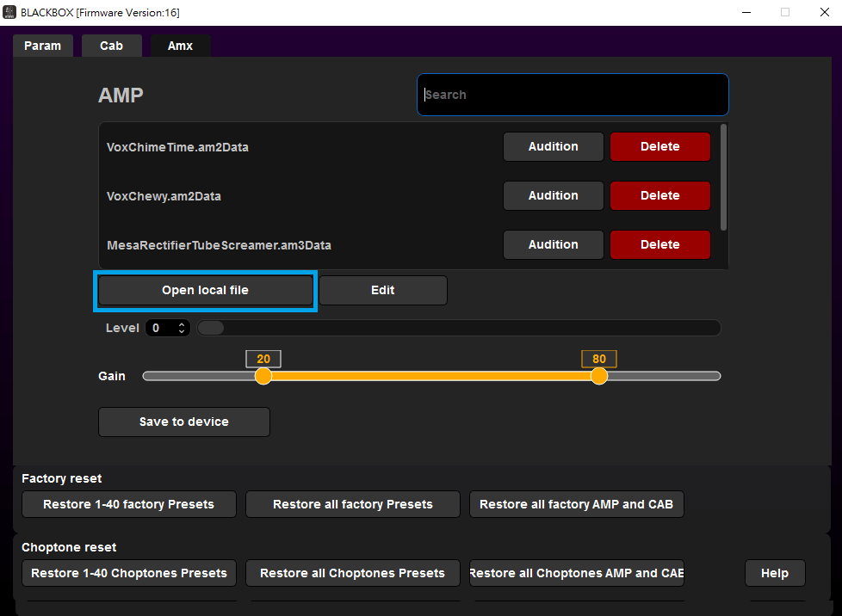Delete VoxChewy.am2Data from the list
The width and height of the screenshot is (842, 616).
pos(659,195)
